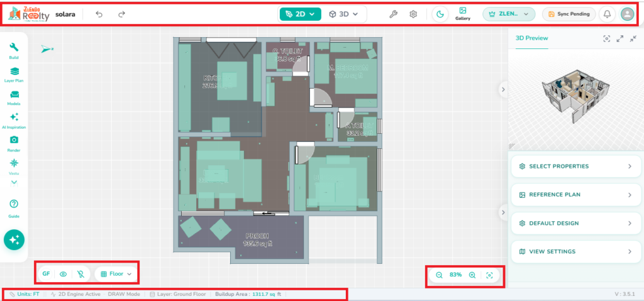Fit the plan to screen in the zoom bar
The height and width of the screenshot is (301, 644).
(489, 275)
